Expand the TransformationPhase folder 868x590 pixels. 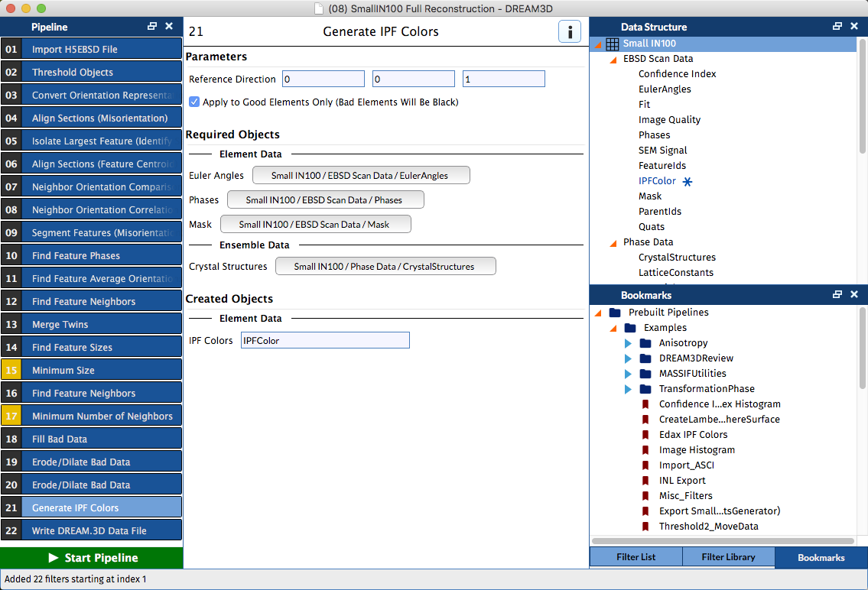click(x=628, y=389)
